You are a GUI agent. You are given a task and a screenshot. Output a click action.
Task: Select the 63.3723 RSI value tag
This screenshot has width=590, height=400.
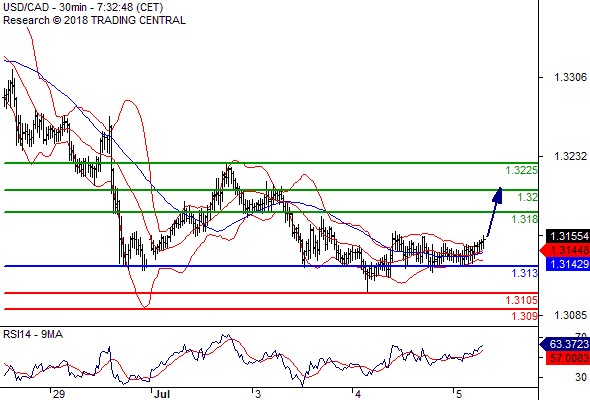pos(564,344)
